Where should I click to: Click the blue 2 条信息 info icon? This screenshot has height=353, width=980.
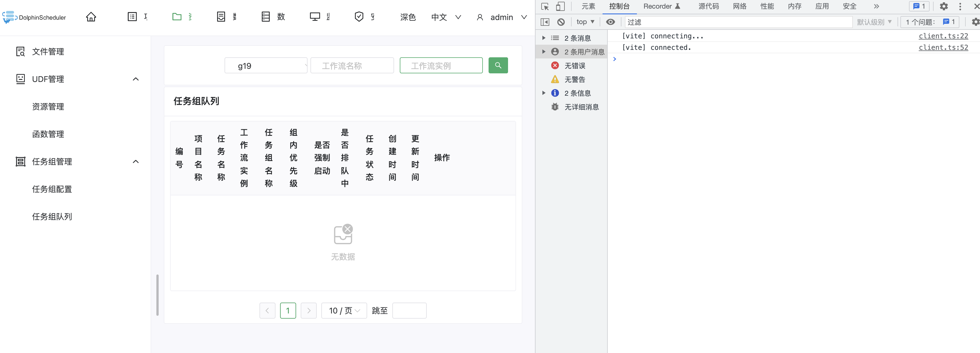555,93
